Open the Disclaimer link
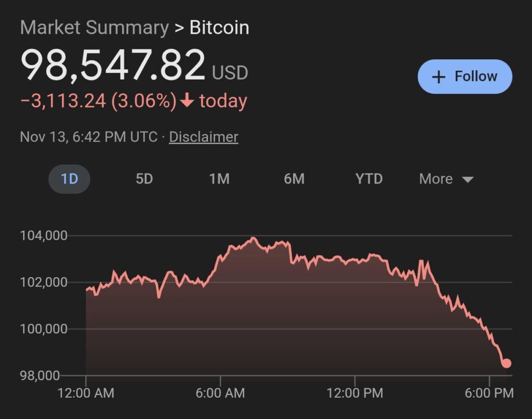This screenshot has width=532, height=419. pyautogui.click(x=204, y=137)
